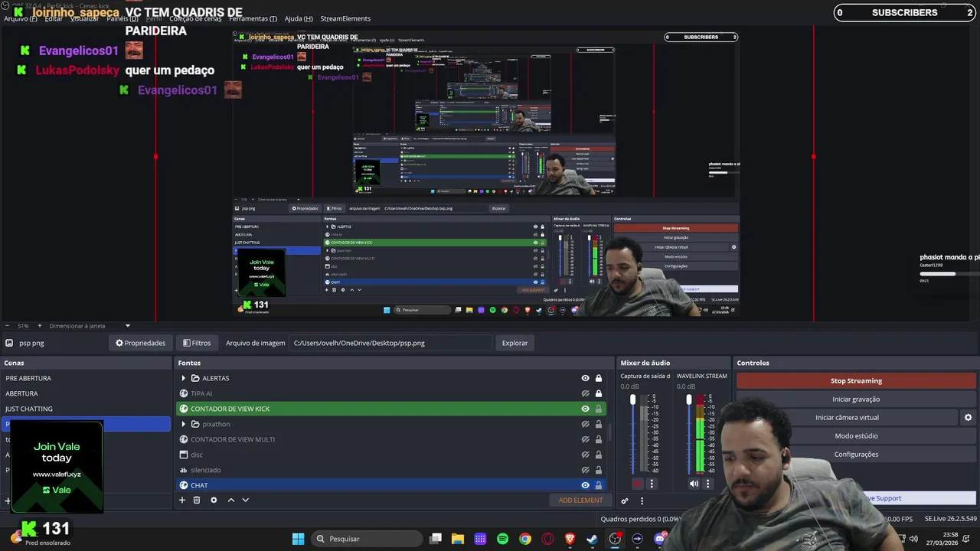Screen dimensions: 980x551
Task: Open File Explorer from taskbar
Action: (458, 539)
